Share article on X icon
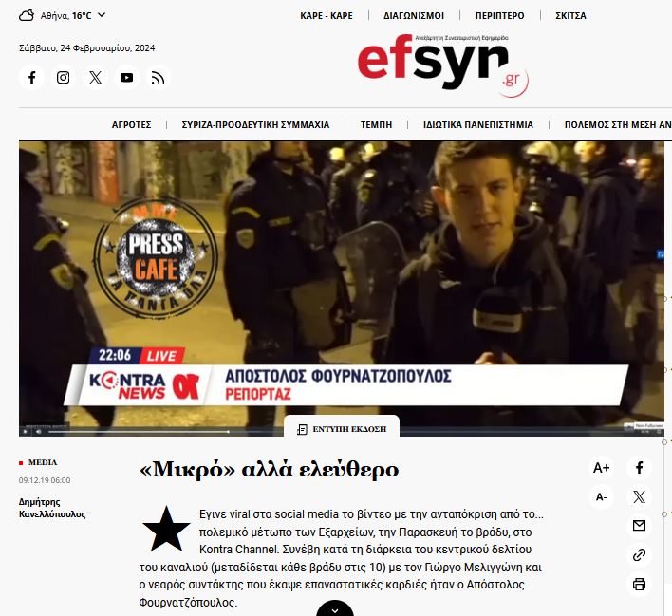 tap(639, 496)
